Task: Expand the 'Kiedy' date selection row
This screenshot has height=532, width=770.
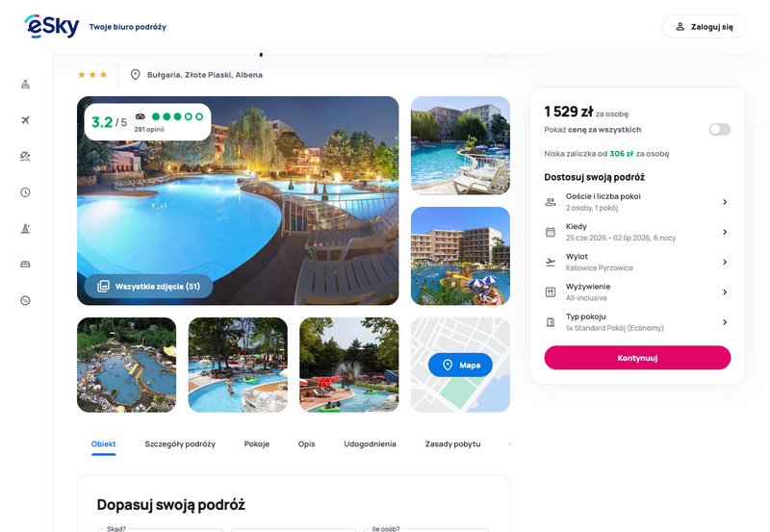Action: point(637,232)
